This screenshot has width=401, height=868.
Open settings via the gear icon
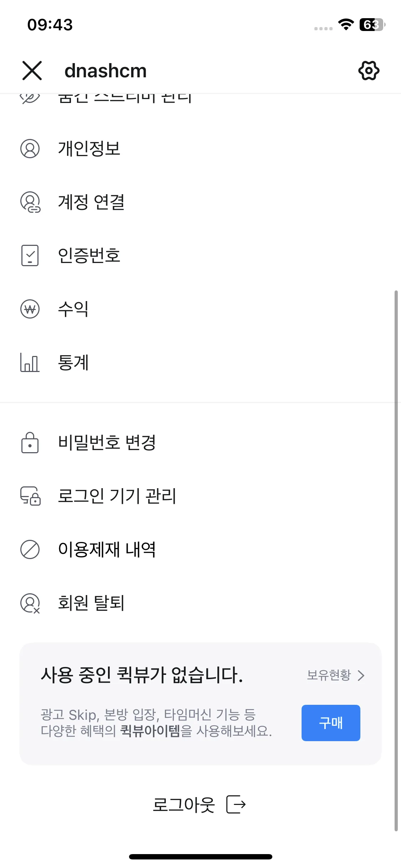(369, 71)
